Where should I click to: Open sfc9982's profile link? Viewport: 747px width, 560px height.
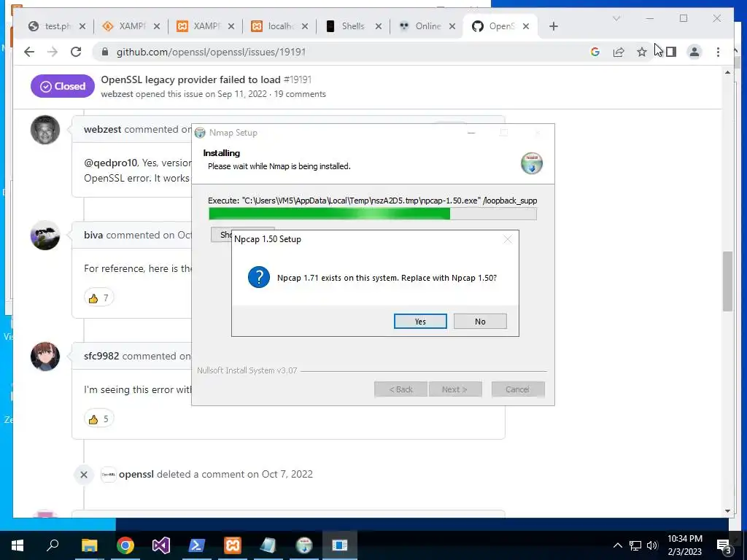101,356
